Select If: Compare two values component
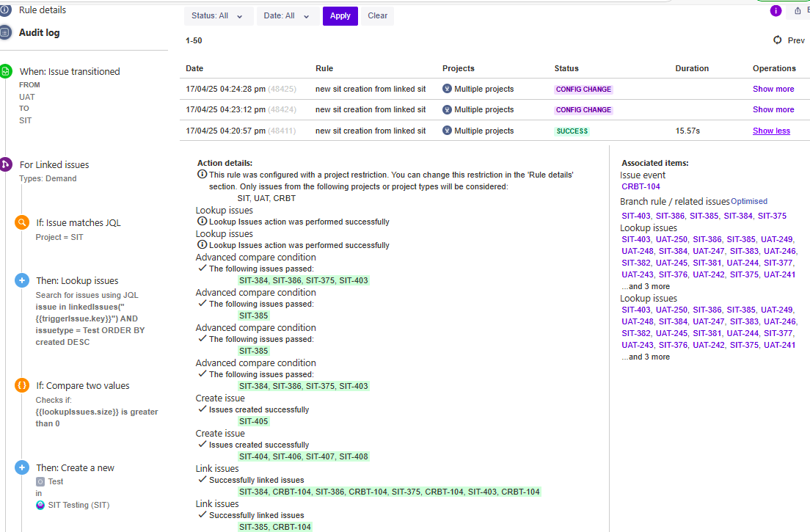 [x=83, y=385]
